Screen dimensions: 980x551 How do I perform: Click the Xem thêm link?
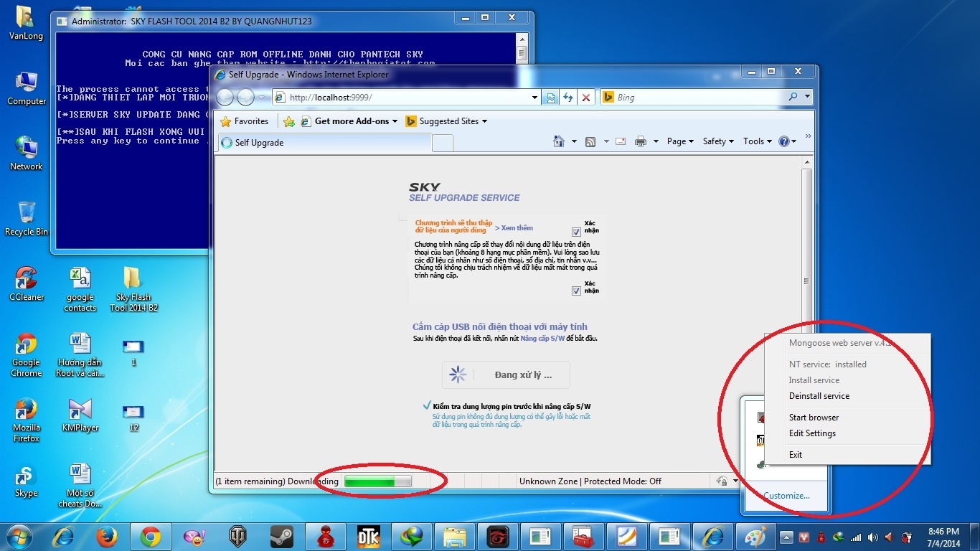[514, 228]
